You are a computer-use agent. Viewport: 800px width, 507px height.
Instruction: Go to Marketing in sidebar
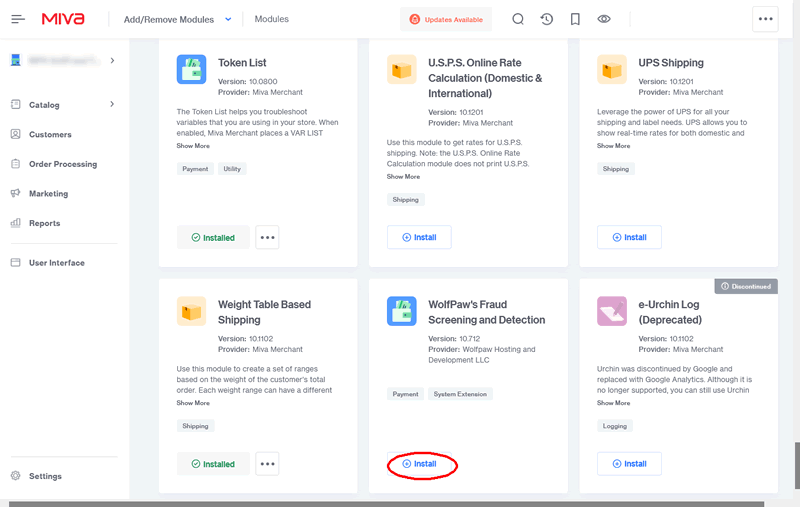coord(48,193)
